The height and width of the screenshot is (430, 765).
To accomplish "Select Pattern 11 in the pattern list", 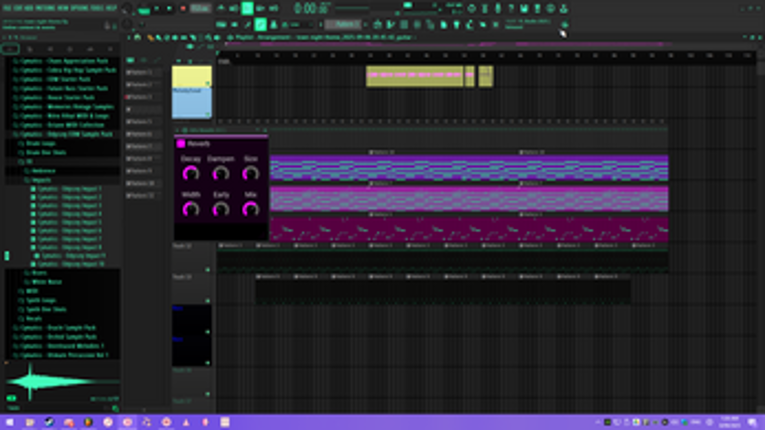I will [142, 195].
